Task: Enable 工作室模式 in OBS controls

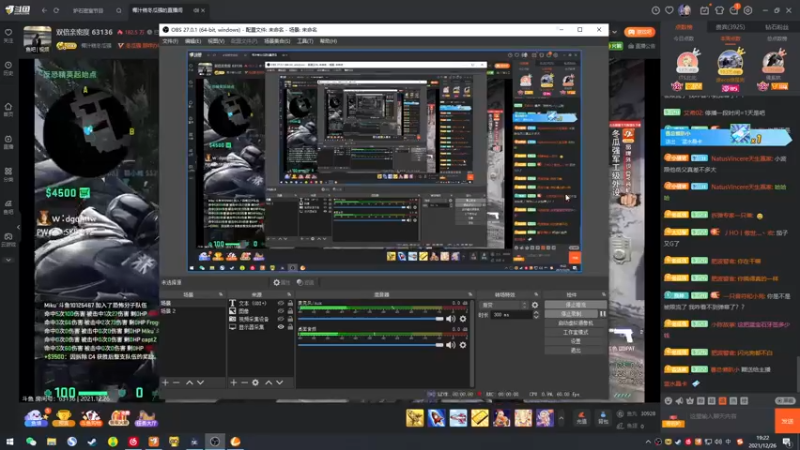Action: [x=576, y=332]
